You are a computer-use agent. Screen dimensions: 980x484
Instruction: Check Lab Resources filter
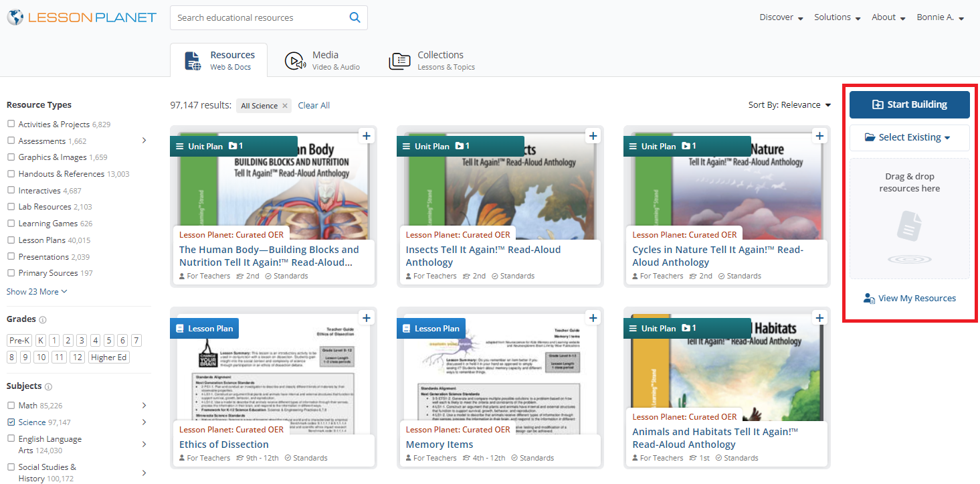pos(11,207)
